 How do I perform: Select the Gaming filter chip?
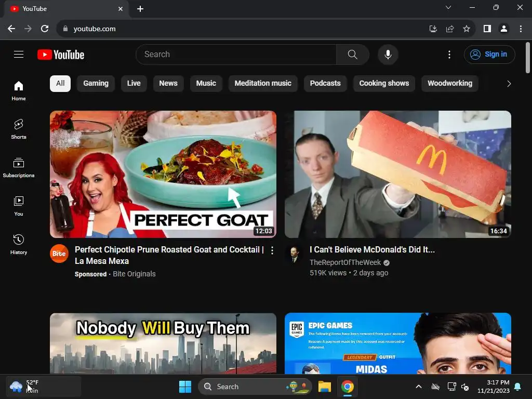[96, 84]
